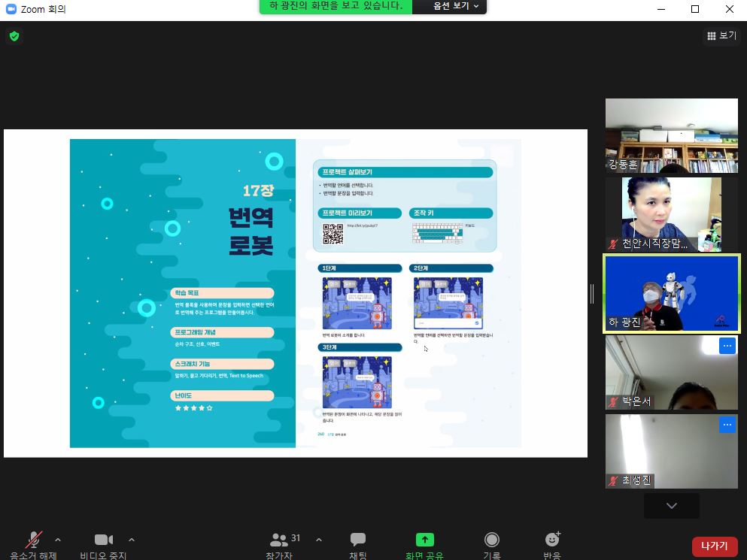747x560 pixels.
Task: Click the unmute microphone icon
Action: pyautogui.click(x=34, y=540)
